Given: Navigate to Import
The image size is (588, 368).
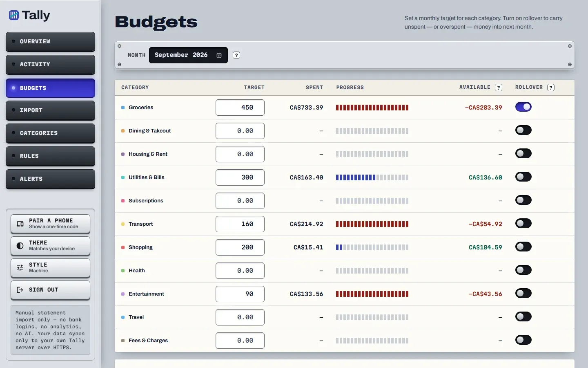Looking at the screenshot, I should tap(50, 110).
